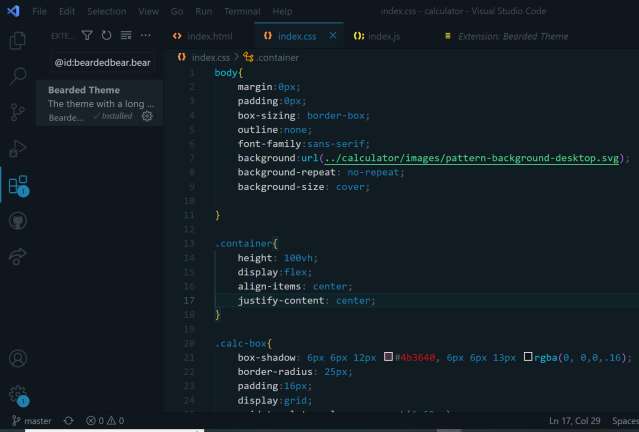Open the Run menu
Viewport: 639px width, 432px height.
[x=203, y=11]
